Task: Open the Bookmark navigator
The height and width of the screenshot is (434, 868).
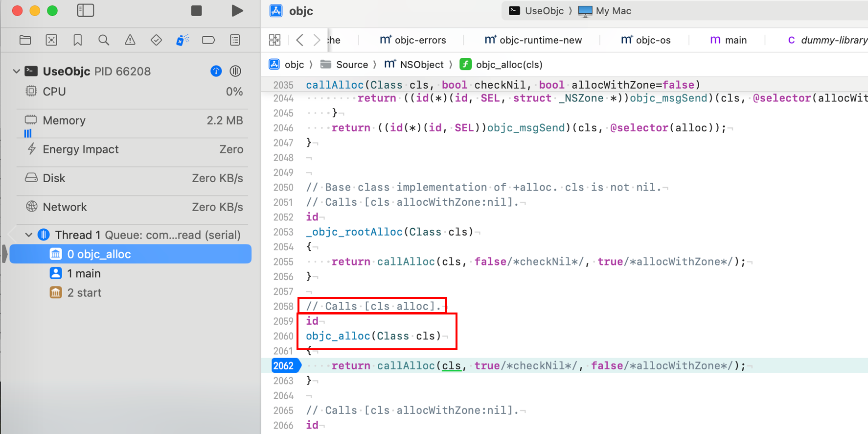Action: (x=78, y=40)
